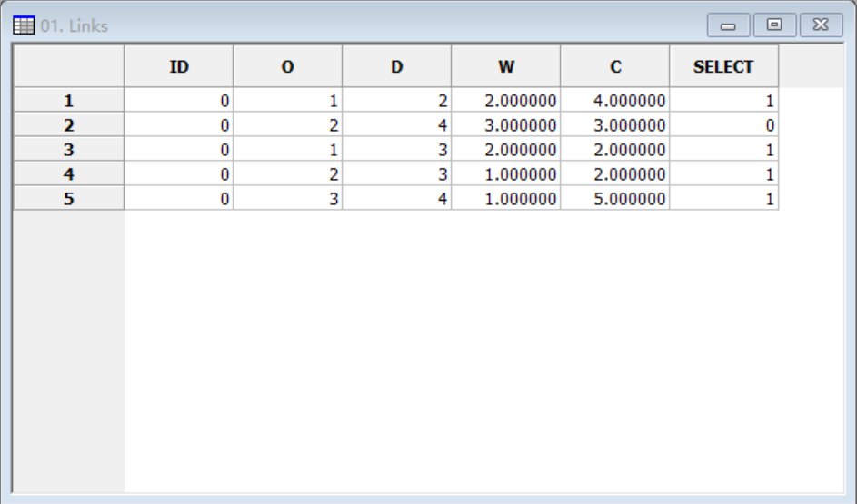
Task: Click the 01. Links window title text
Action: coord(75,25)
